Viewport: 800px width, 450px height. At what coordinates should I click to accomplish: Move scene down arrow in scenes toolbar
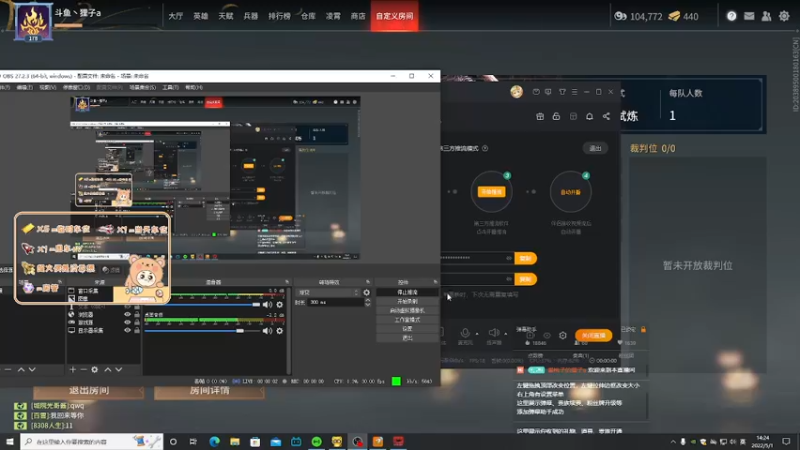32,369
